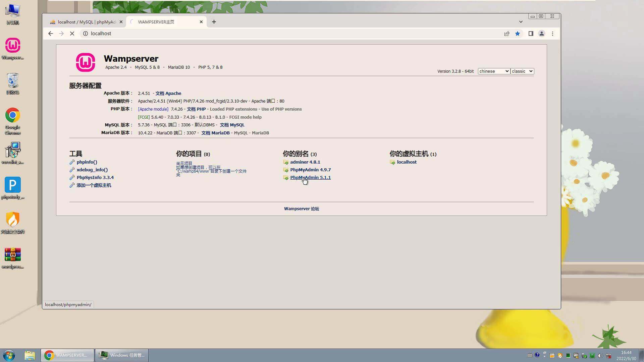The image size is (644, 362).
Task: Close the WAMPSERVER主页 tab
Action: (201, 22)
